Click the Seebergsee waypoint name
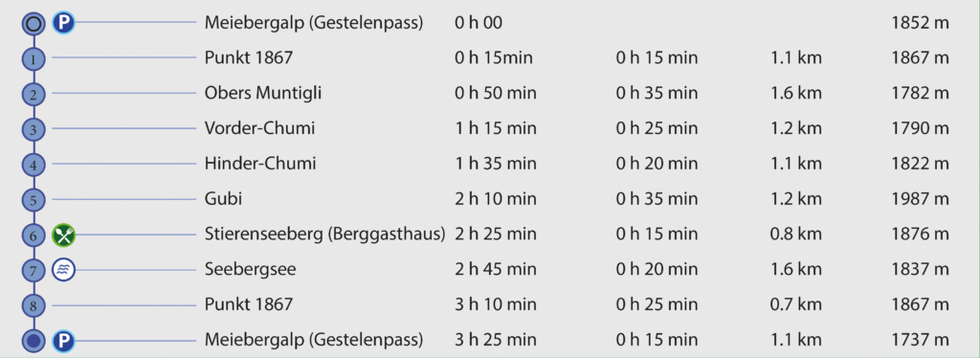The image size is (980, 358). [x=250, y=270]
